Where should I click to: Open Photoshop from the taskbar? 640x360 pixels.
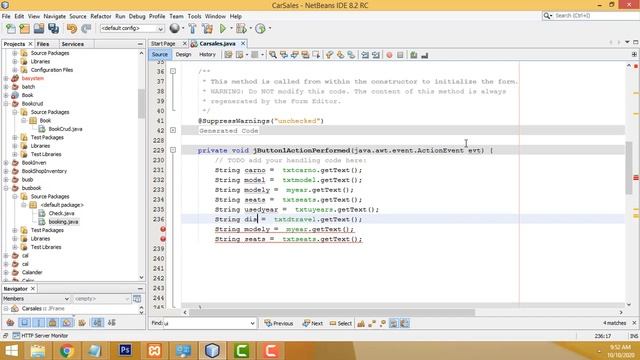coord(125,350)
